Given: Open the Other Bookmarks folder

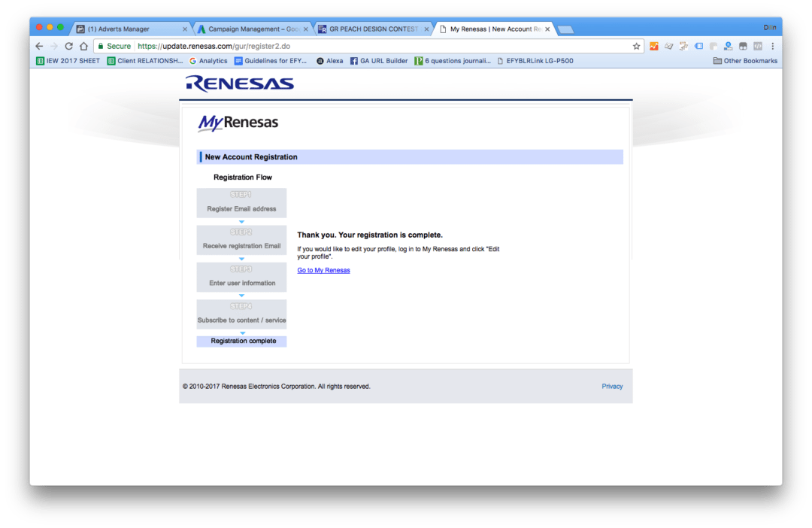Looking at the screenshot, I should tap(744, 61).
